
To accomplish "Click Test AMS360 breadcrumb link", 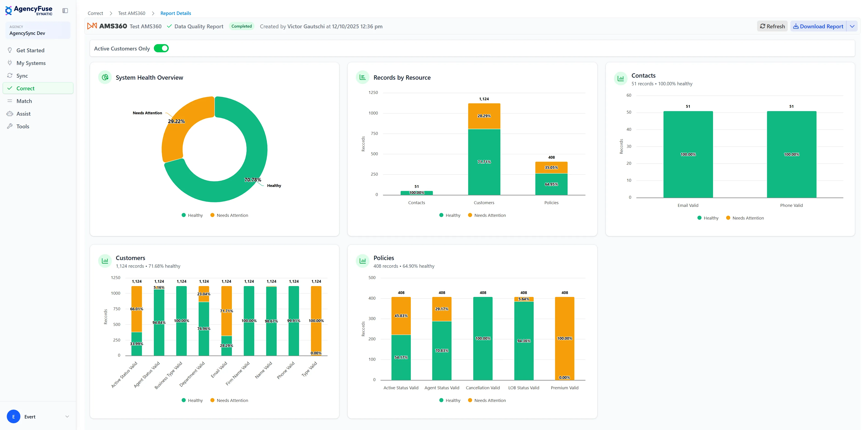I will point(131,13).
